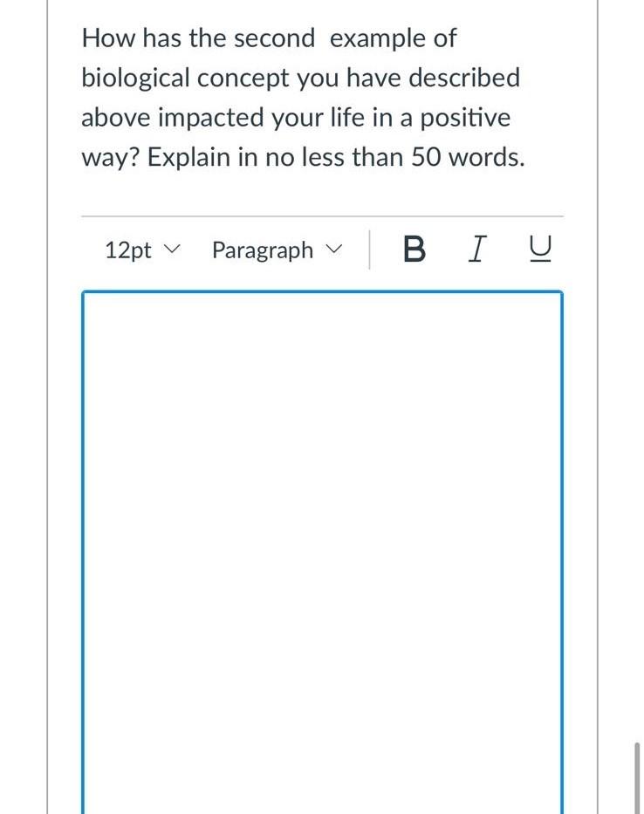Click the empty response editor area
Screen dimensions: 644x814
[322, 523]
